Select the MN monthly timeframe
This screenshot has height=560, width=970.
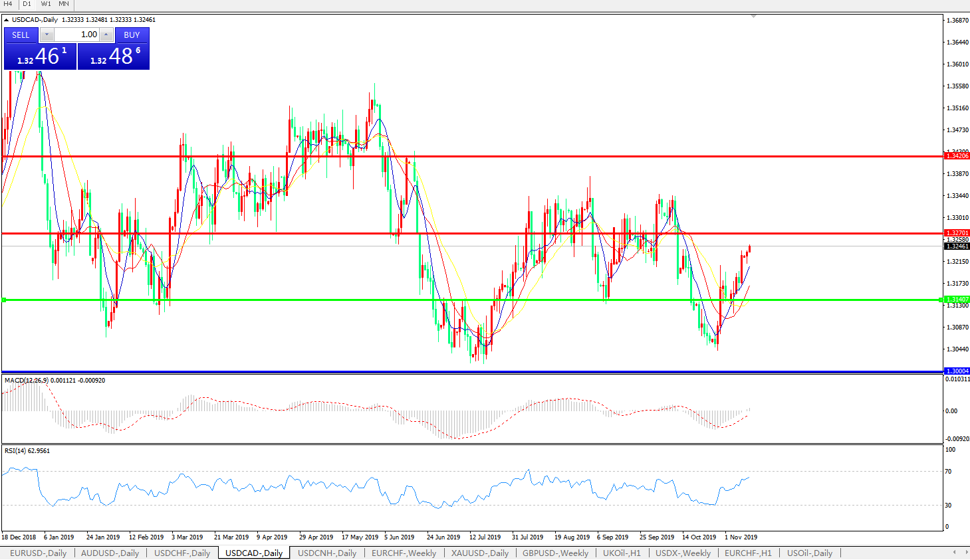(64, 4)
